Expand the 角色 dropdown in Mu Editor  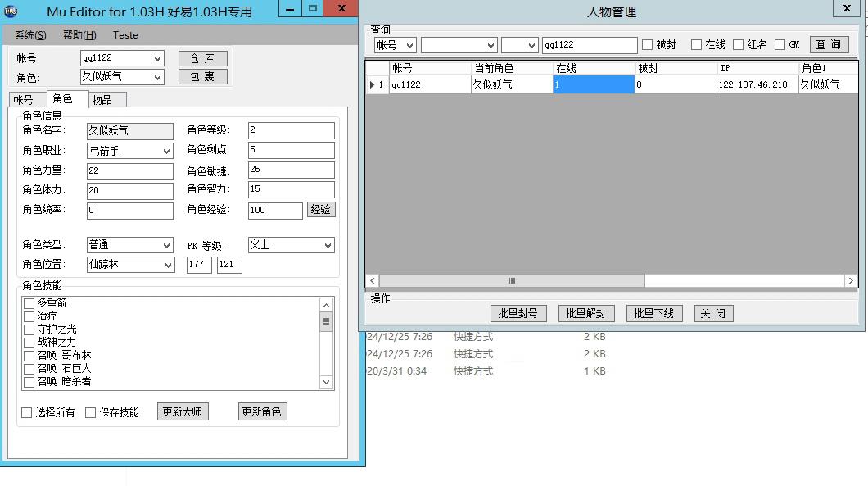click(x=157, y=77)
